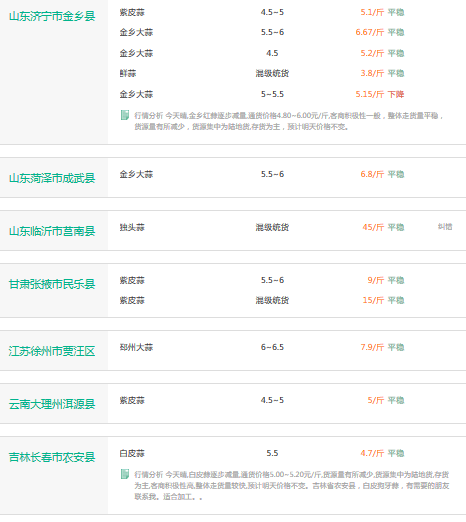
Task: Click the 45/斤 price for 独头蒜
Action: point(373,227)
